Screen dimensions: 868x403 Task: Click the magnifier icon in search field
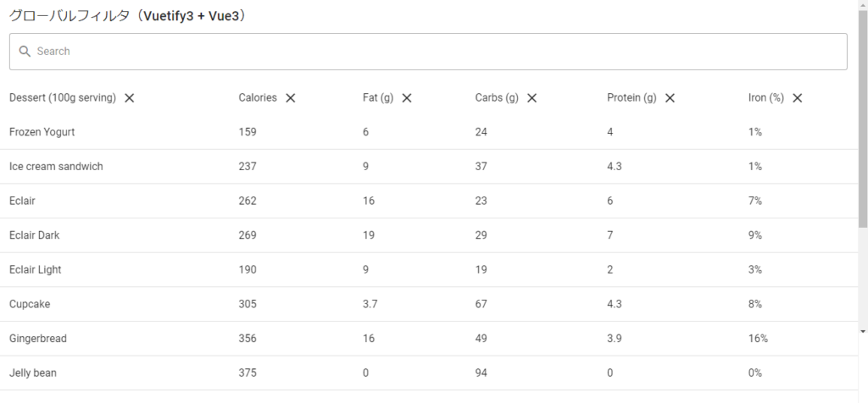pos(25,52)
